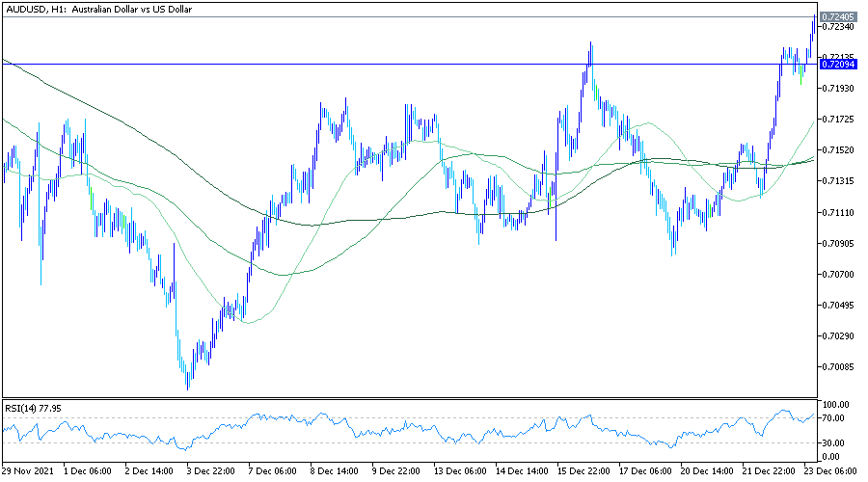Click time axis label 23 Dec 06:00
Image resolution: width=868 pixels, height=482 pixels.
[830, 471]
